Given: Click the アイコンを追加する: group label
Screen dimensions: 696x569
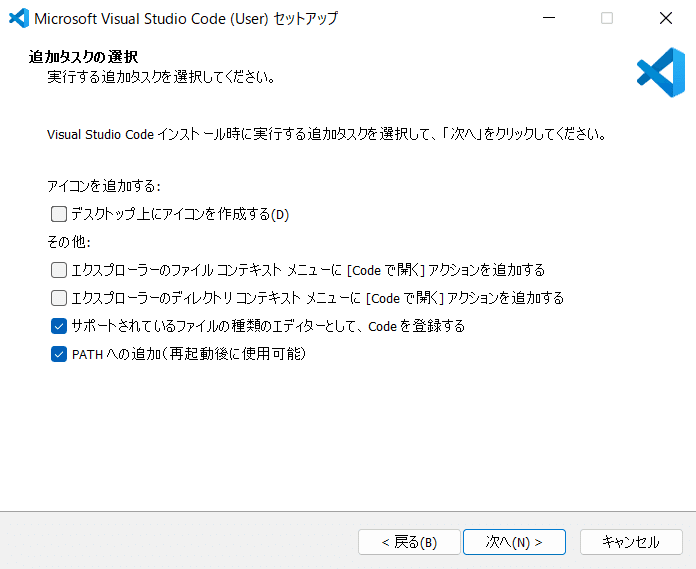Looking at the screenshot, I should pyautogui.click(x=103, y=186).
